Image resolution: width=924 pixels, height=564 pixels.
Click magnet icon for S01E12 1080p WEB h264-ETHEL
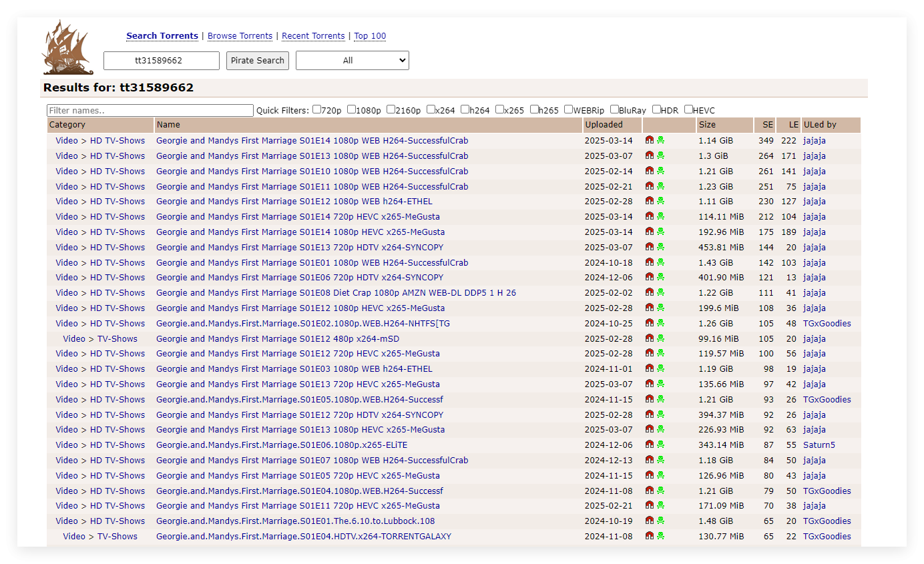(x=650, y=201)
